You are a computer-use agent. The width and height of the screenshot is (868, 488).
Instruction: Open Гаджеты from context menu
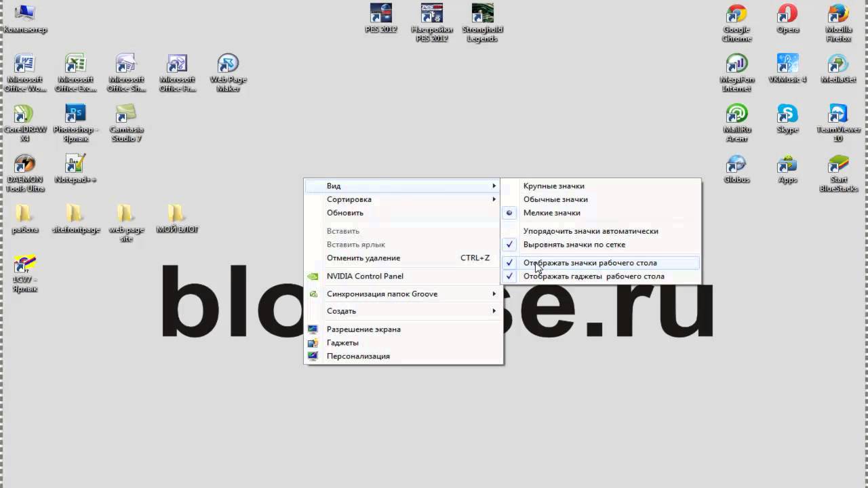(x=403, y=343)
